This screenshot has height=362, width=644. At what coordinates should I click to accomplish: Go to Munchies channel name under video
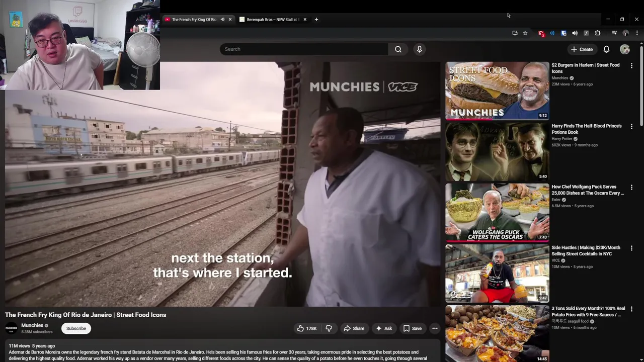[32, 325]
